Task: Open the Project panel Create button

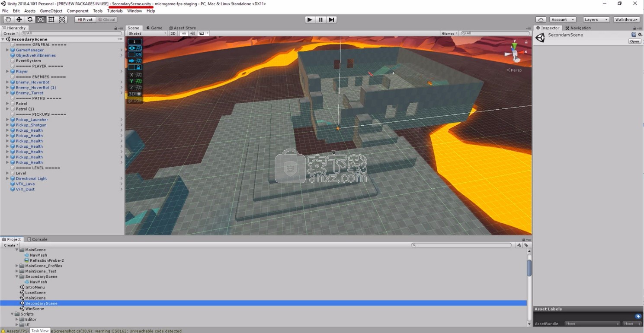Action: click(x=10, y=245)
